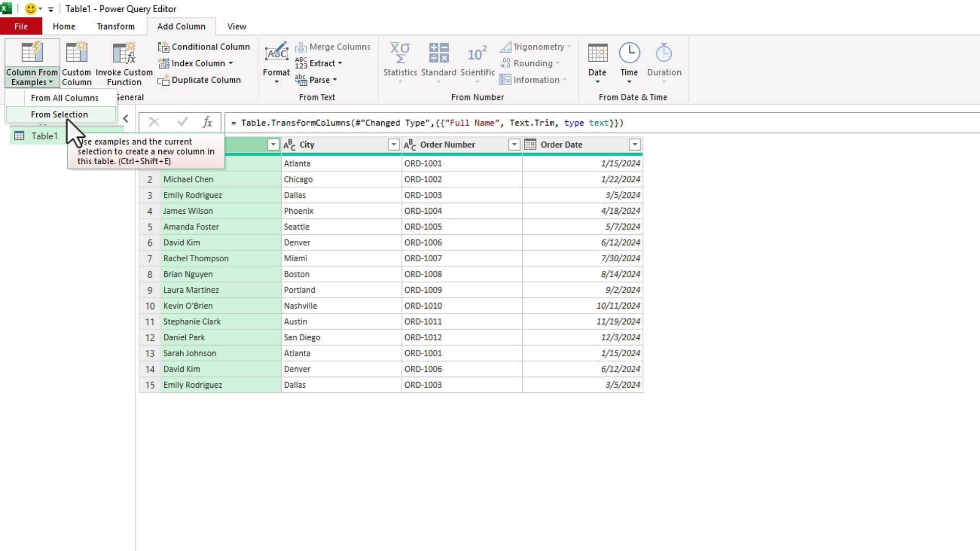This screenshot has width=980, height=551.
Task: Select row 7 by its number
Action: [150, 259]
